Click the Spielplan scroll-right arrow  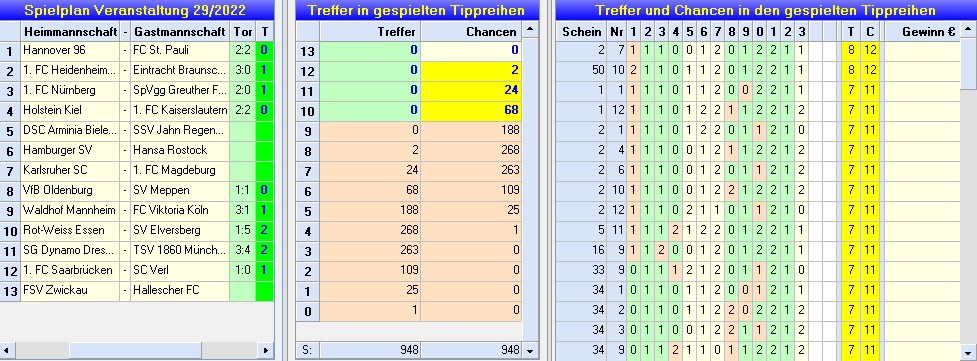[x=265, y=350]
